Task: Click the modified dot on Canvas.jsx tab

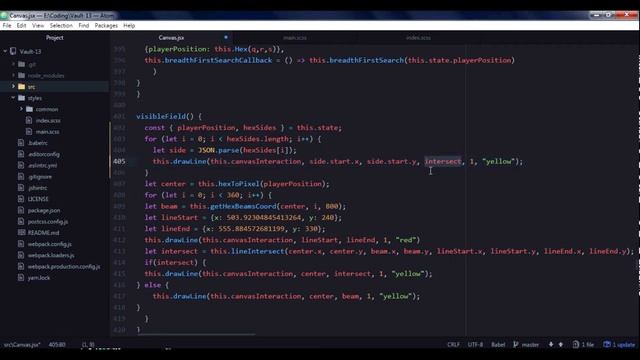Action: 226,37
